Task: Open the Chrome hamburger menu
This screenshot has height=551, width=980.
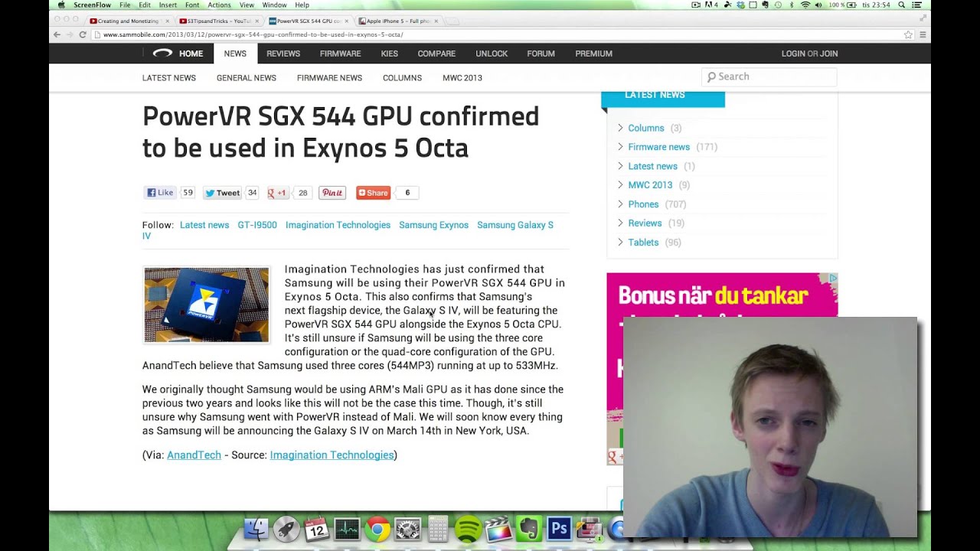Action: (x=923, y=34)
